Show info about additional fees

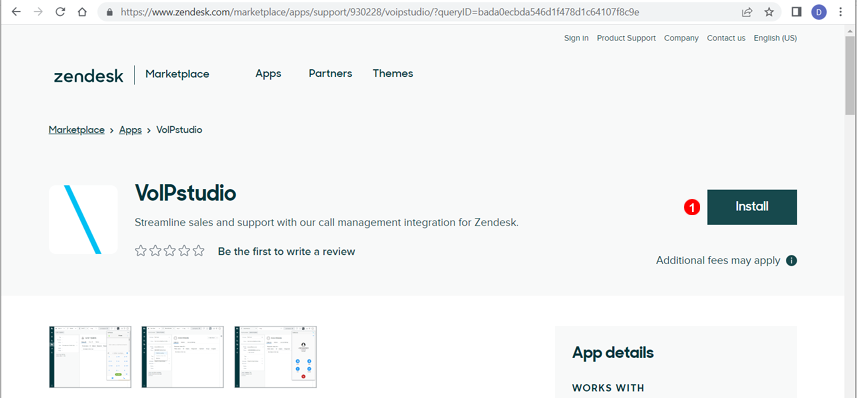click(791, 260)
